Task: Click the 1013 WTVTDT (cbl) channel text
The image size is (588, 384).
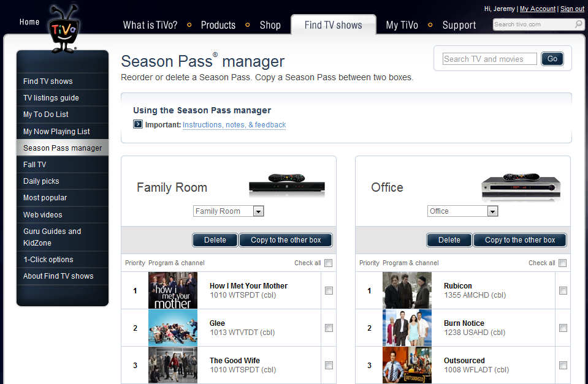Action: (242, 333)
